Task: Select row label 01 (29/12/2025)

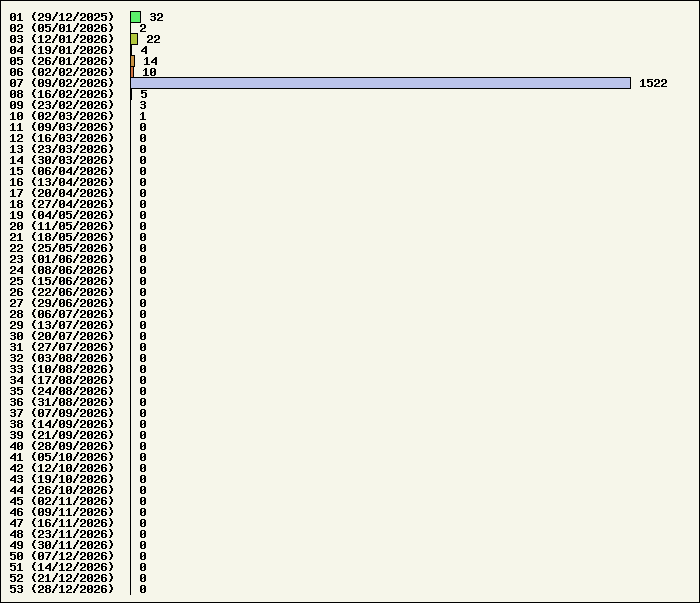Action: pyautogui.click(x=62, y=17)
